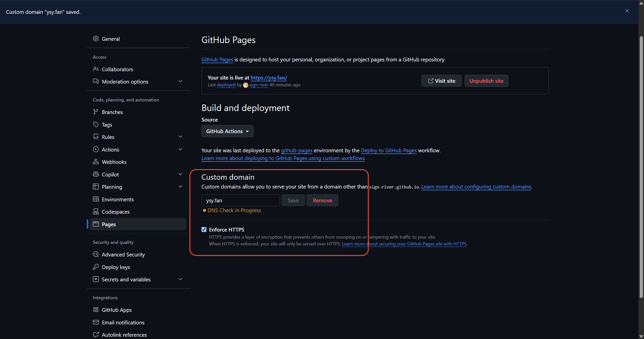Image resolution: width=644 pixels, height=339 pixels.
Task: Click the Branches git-branch icon
Action: (x=96, y=112)
